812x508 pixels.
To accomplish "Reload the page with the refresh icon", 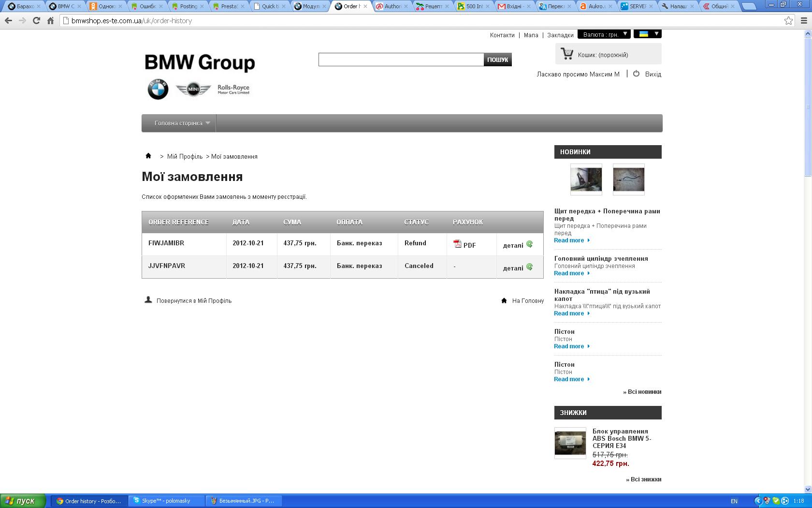I will pyautogui.click(x=36, y=21).
